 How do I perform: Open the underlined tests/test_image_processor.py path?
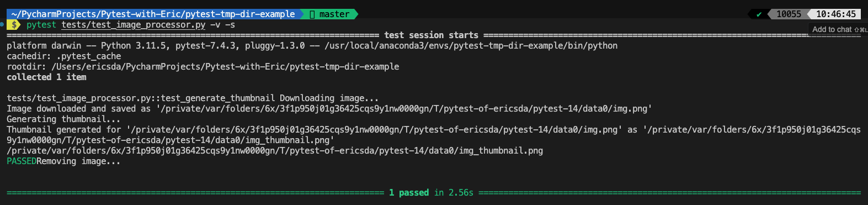click(134, 25)
